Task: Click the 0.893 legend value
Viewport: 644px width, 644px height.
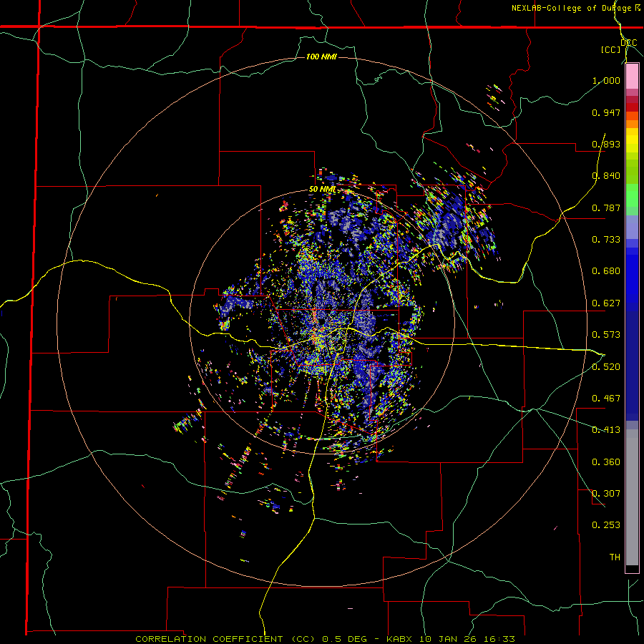Action: click(606, 144)
